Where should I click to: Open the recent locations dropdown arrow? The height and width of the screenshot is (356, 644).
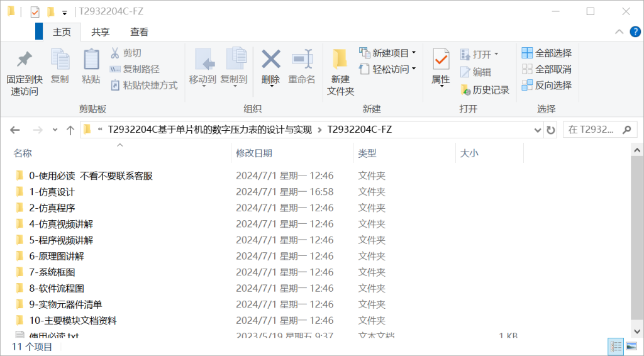(x=55, y=130)
